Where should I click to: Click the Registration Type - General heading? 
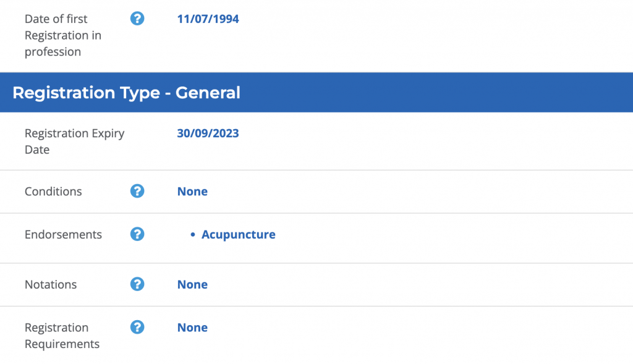[126, 93]
